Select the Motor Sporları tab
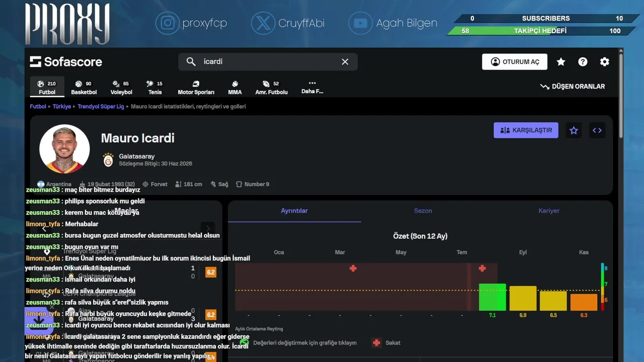The image size is (644, 362). [x=196, y=87]
